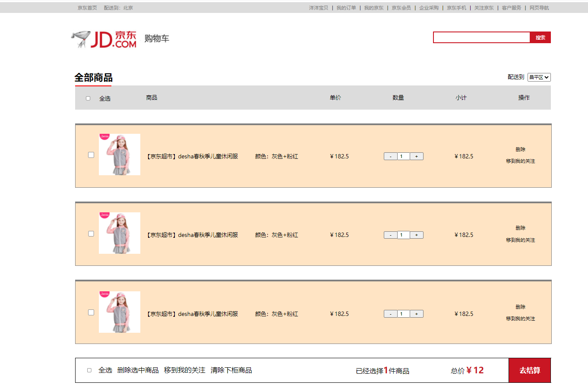The image size is (588, 388).
Task: Click the third product's quantity field
Action: (x=403, y=314)
